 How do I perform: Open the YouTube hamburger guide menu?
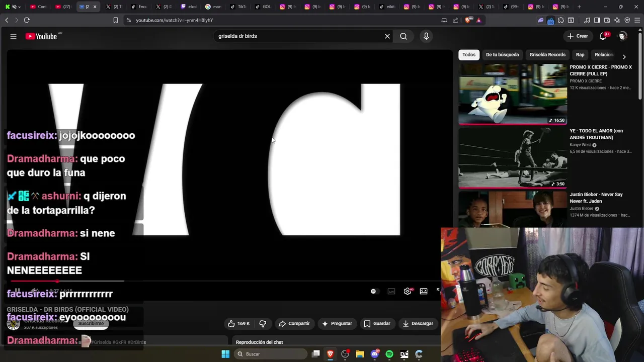point(14,36)
